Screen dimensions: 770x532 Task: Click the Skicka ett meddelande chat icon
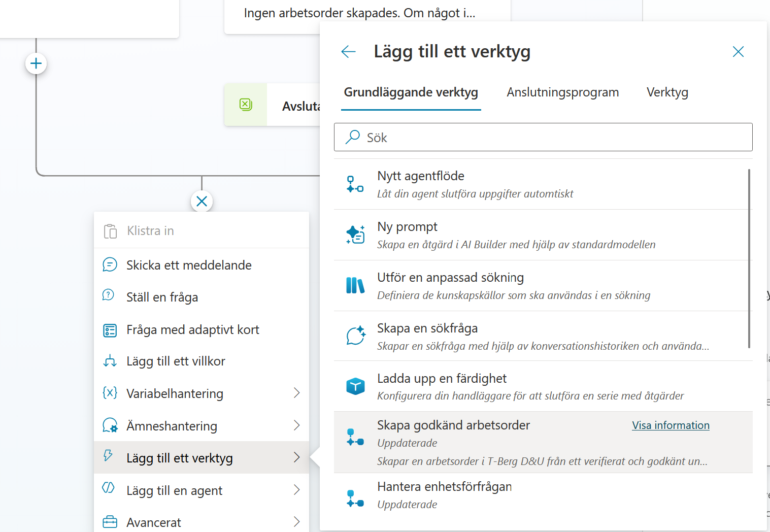pyautogui.click(x=110, y=264)
